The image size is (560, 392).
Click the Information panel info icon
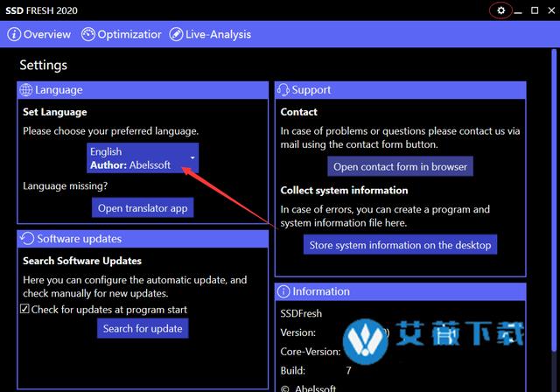(x=283, y=291)
